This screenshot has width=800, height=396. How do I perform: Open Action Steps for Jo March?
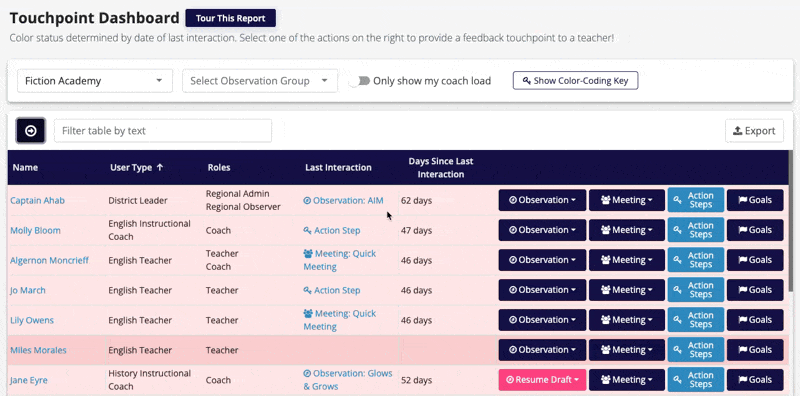(x=696, y=290)
